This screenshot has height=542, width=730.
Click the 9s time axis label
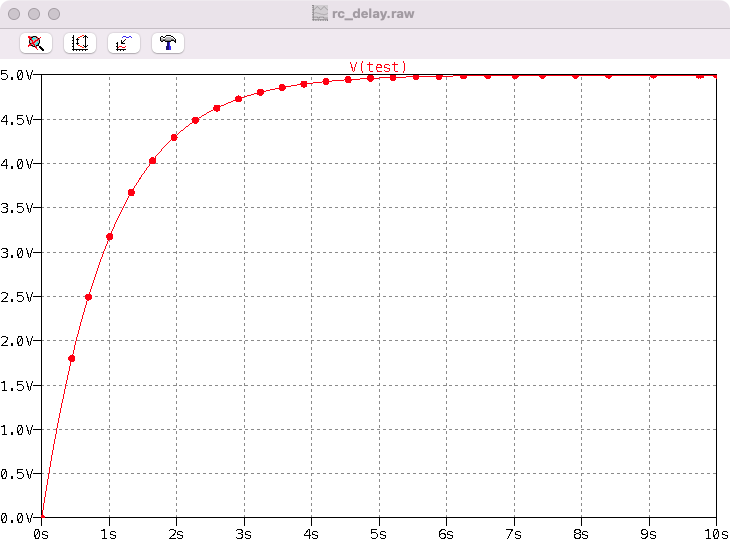point(649,534)
